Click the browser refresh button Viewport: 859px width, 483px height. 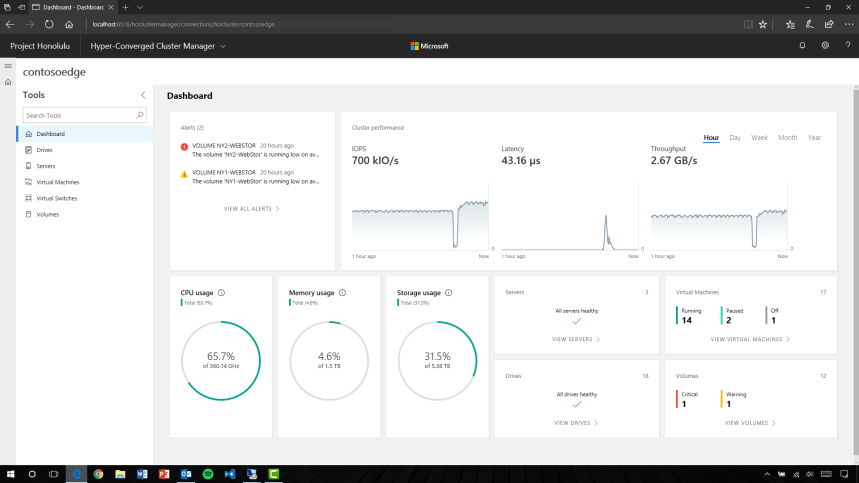pos(49,24)
